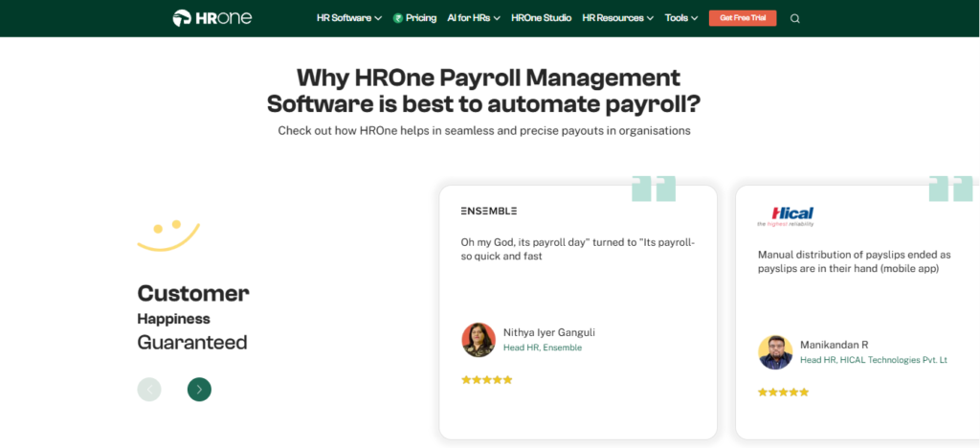Open HROne Studio from the navbar
Image resolution: width=980 pixels, height=448 pixels.
tap(542, 18)
